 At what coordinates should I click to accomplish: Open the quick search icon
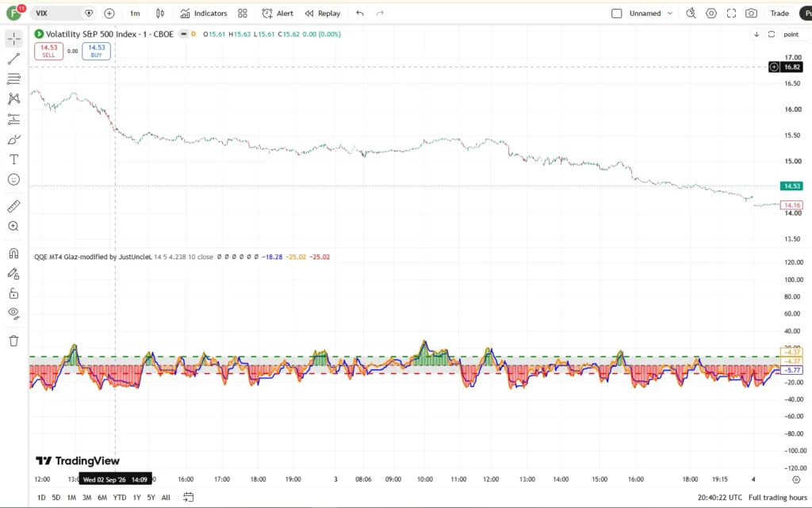691,13
